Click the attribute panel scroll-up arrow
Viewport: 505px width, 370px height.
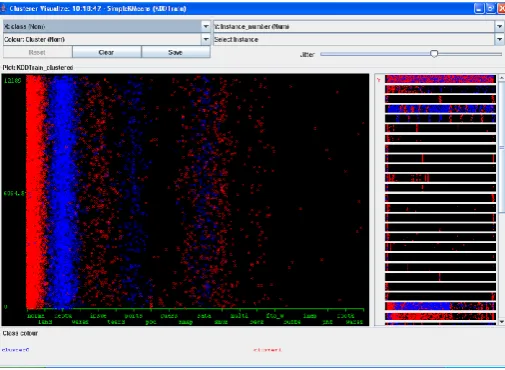(502, 78)
